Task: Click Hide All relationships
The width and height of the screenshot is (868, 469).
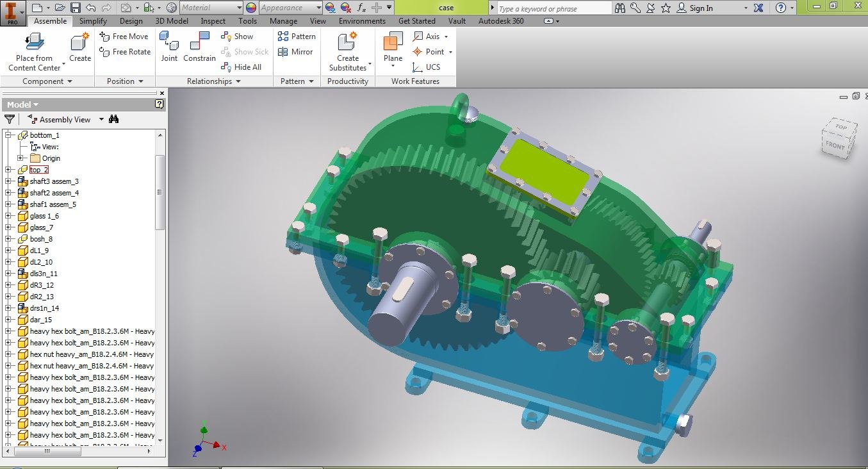Action: [243, 67]
